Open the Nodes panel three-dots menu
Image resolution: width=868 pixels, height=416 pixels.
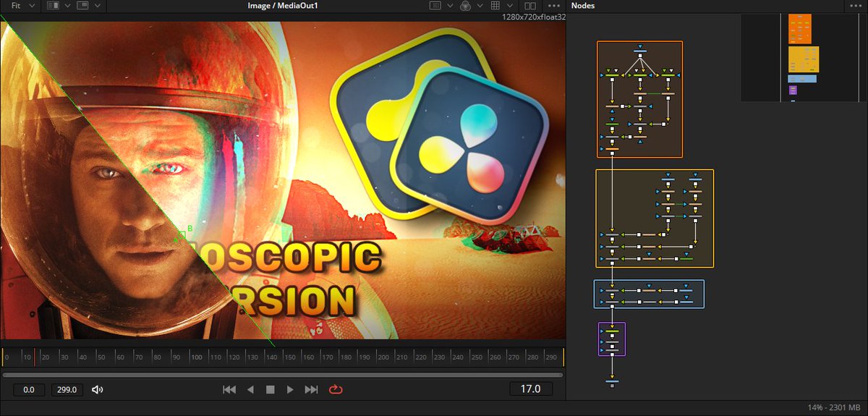coord(854,6)
